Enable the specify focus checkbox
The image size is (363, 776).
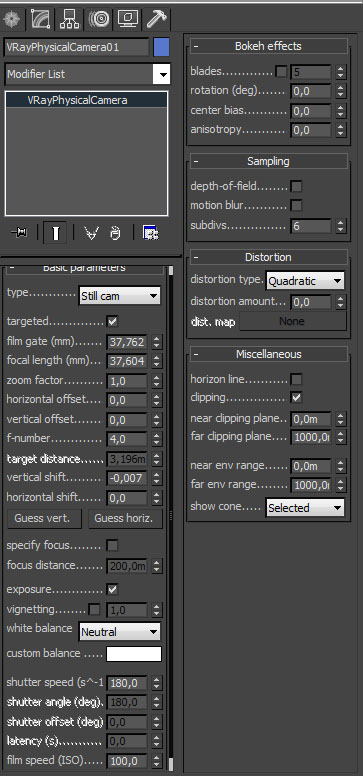112,546
